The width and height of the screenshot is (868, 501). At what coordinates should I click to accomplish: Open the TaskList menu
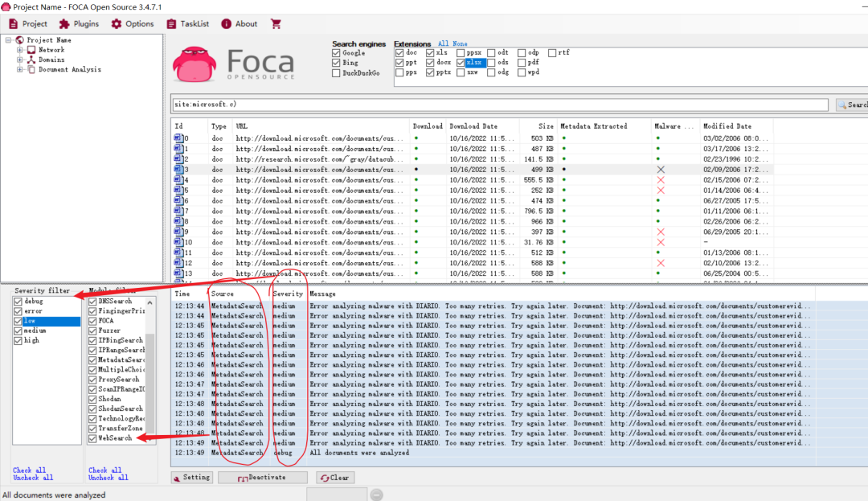click(187, 24)
